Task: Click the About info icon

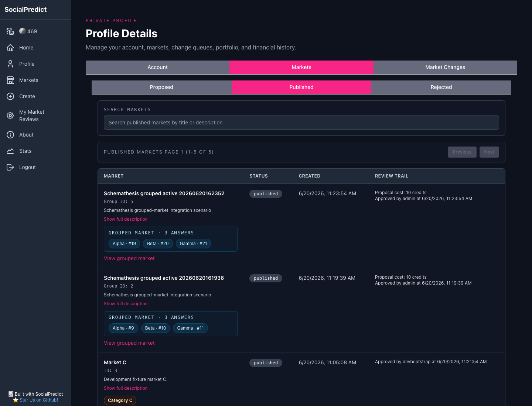Action: [10, 135]
